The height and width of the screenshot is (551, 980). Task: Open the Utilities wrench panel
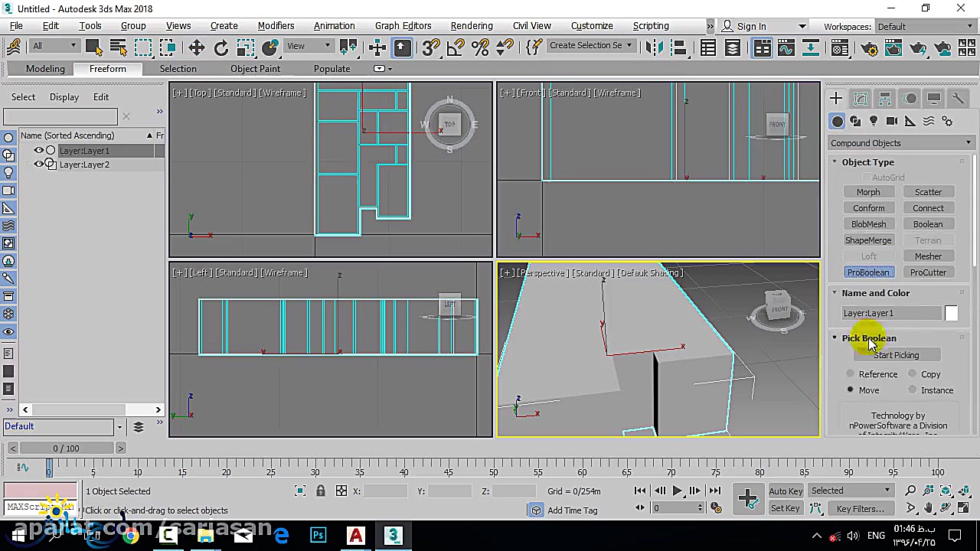(x=958, y=99)
